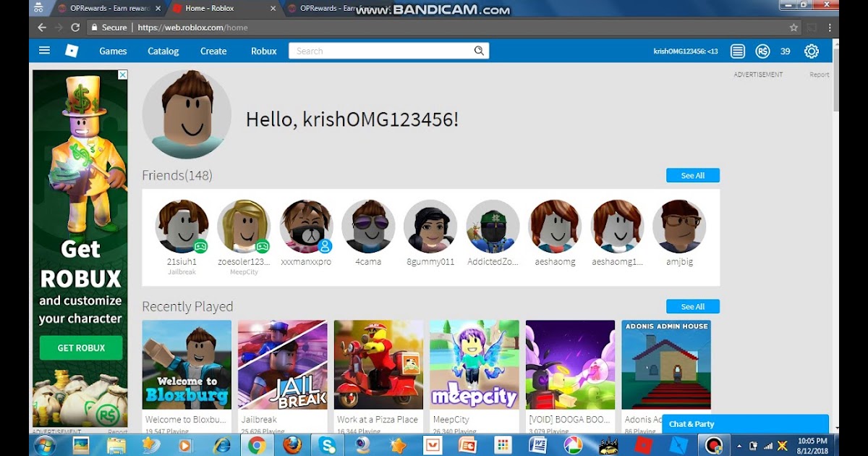Open the Games menu item
The width and height of the screenshot is (868, 456).
click(x=113, y=51)
